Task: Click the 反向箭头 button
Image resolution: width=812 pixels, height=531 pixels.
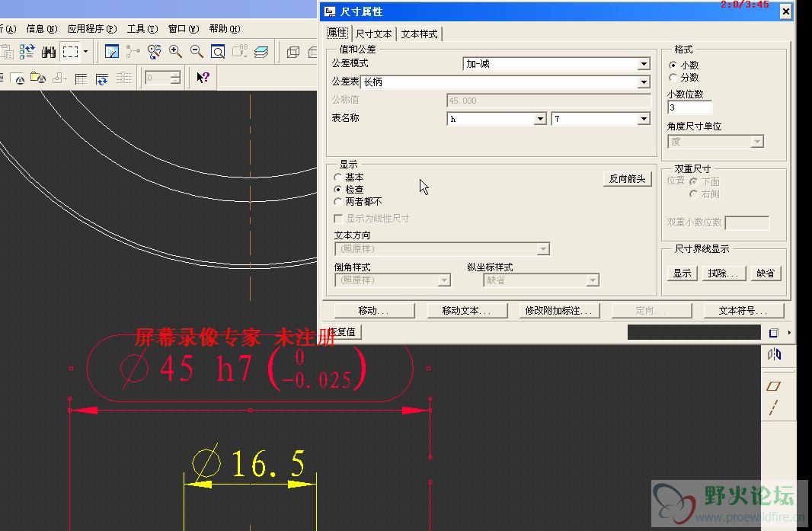Action: [627, 179]
